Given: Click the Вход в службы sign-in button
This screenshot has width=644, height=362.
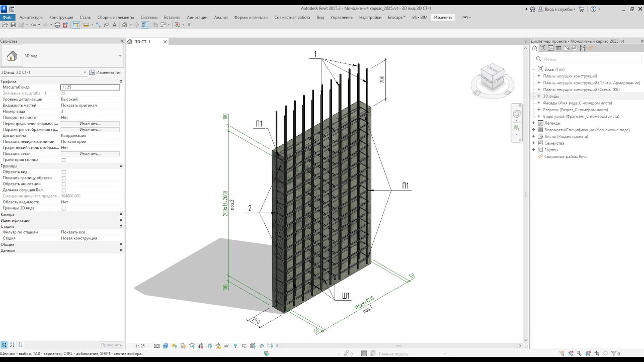Looking at the screenshot, I should [556, 9].
